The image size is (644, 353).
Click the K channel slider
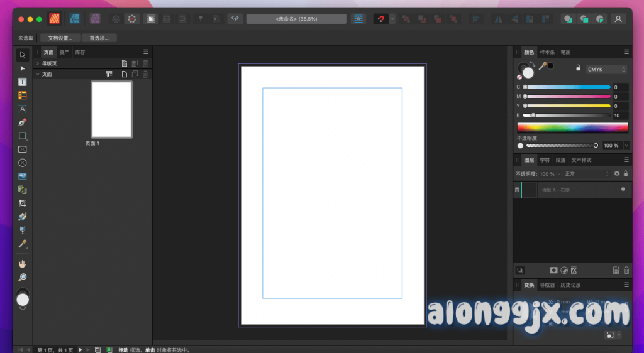[566, 116]
